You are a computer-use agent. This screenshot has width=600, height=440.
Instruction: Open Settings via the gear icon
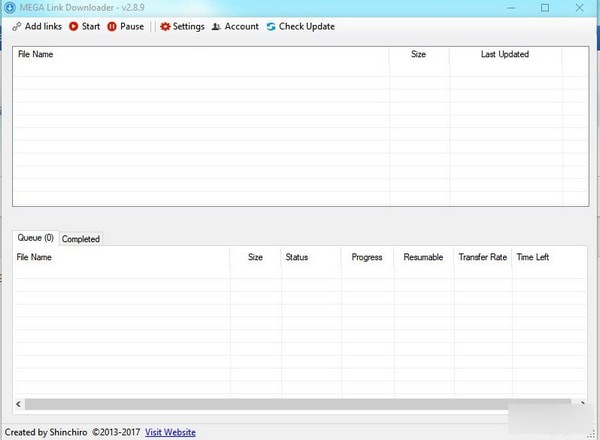(165, 26)
